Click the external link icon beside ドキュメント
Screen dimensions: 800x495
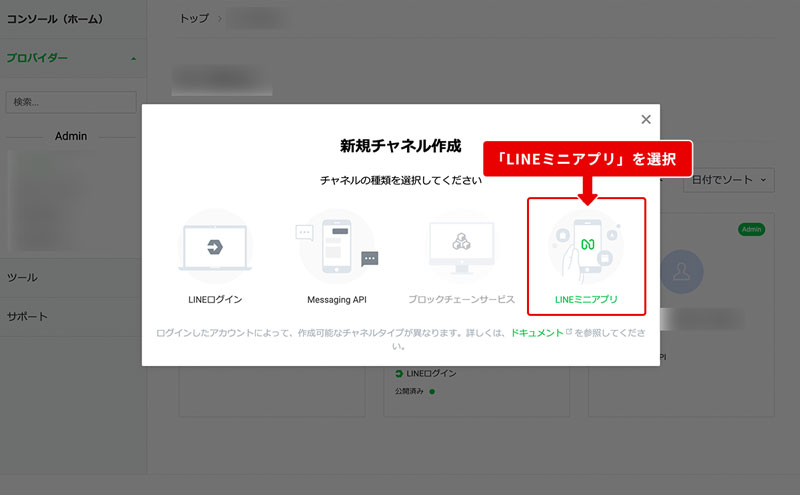coord(569,332)
